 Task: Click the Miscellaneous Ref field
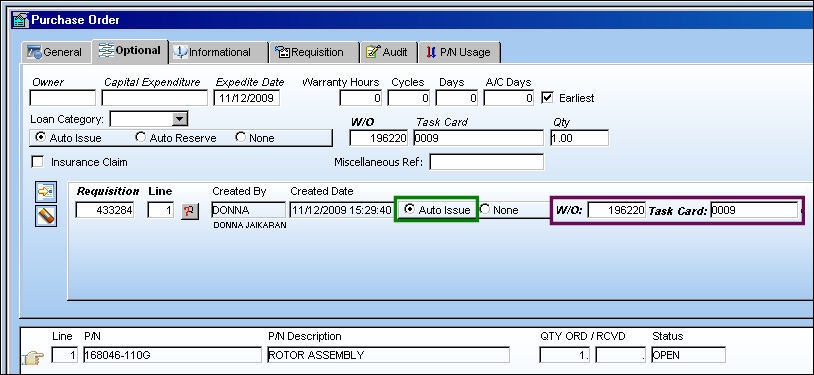[x=486, y=162]
